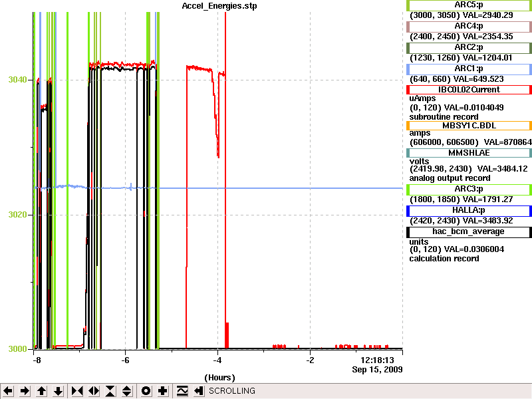This screenshot has width=532, height=399.
Task: Click ARC1 range text VAL=649.523
Action: click(479, 79)
